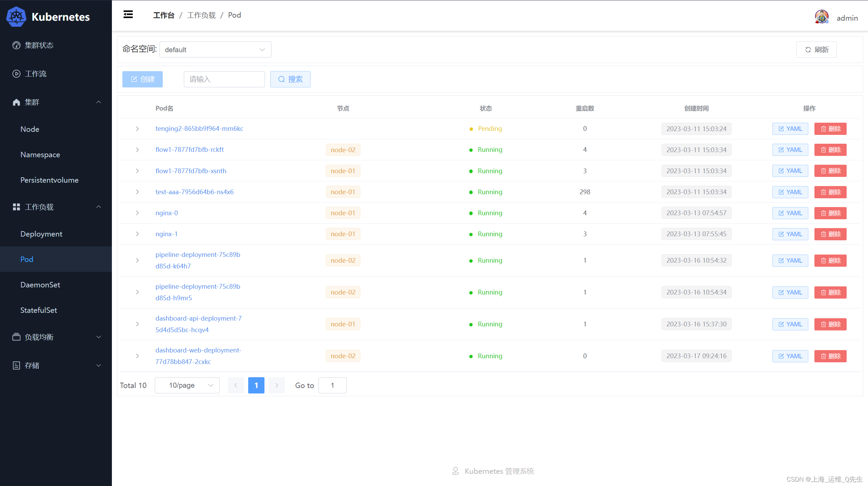Select Deployment in the sidebar
The width and height of the screenshot is (868, 486).
point(41,234)
